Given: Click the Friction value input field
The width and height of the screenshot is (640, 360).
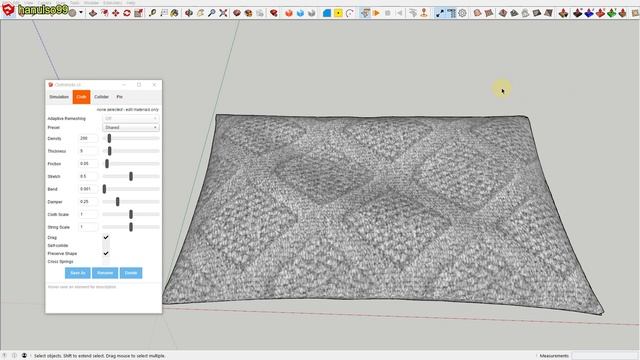Looking at the screenshot, I should (x=88, y=164).
